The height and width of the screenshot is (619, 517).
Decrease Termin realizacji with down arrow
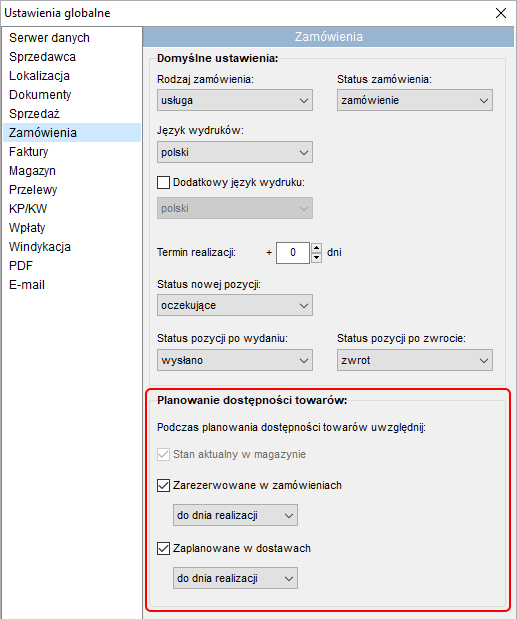coord(317,258)
